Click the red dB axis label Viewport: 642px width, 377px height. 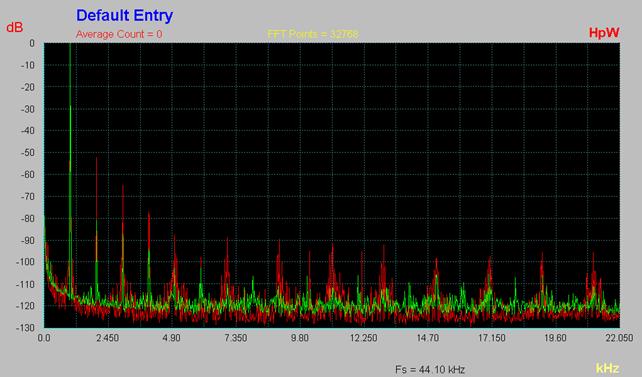click(x=14, y=27)
